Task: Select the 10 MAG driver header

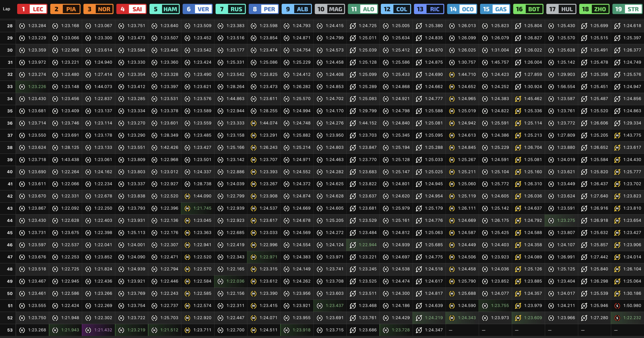Action: coord(330,9)
